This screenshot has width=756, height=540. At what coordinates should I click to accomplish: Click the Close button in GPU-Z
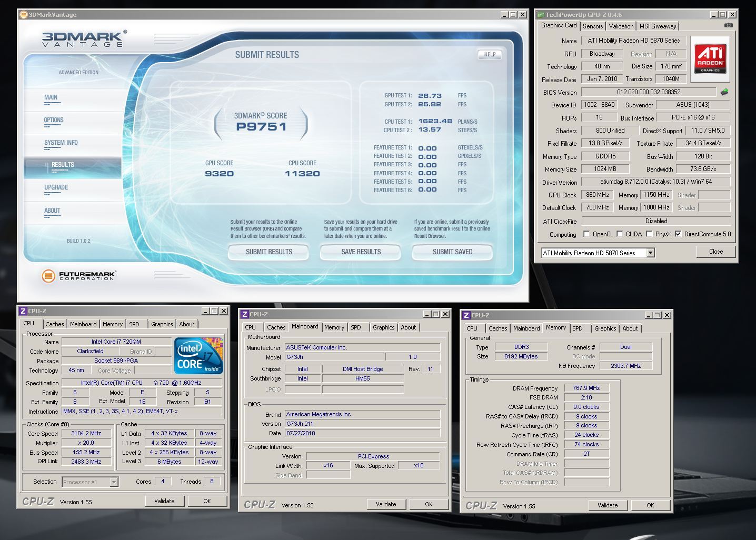715,252
